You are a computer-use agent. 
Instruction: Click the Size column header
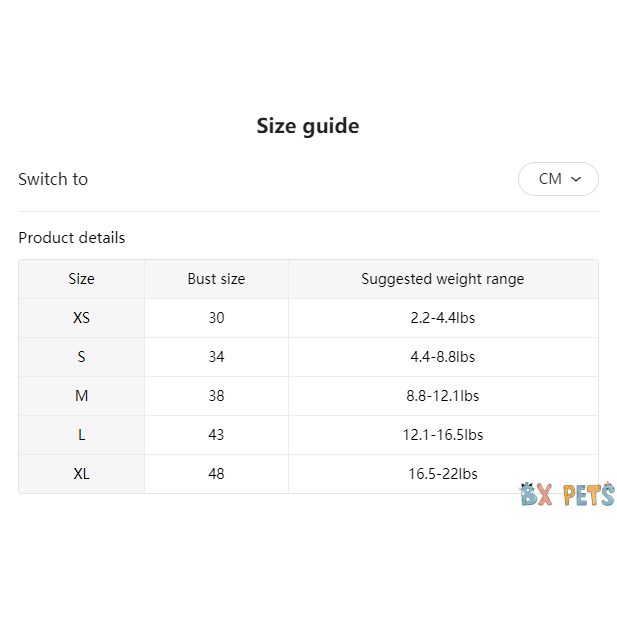[x=82, y=279]
